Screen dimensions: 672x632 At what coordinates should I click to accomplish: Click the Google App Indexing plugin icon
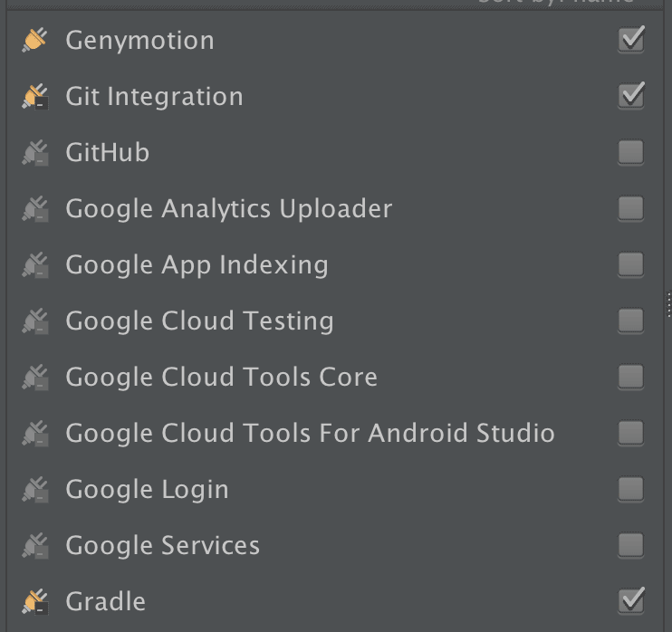[34, 265]
